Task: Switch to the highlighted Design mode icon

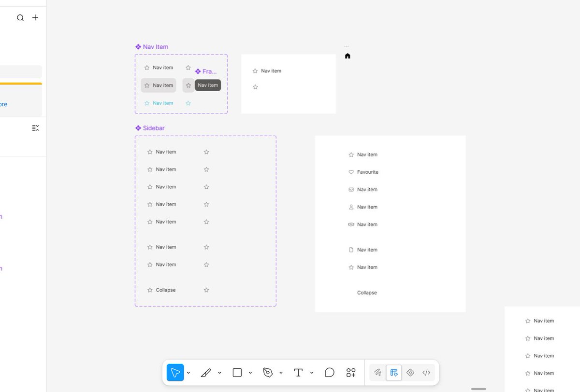Action: pyautogui.click(x=394, y=373)
